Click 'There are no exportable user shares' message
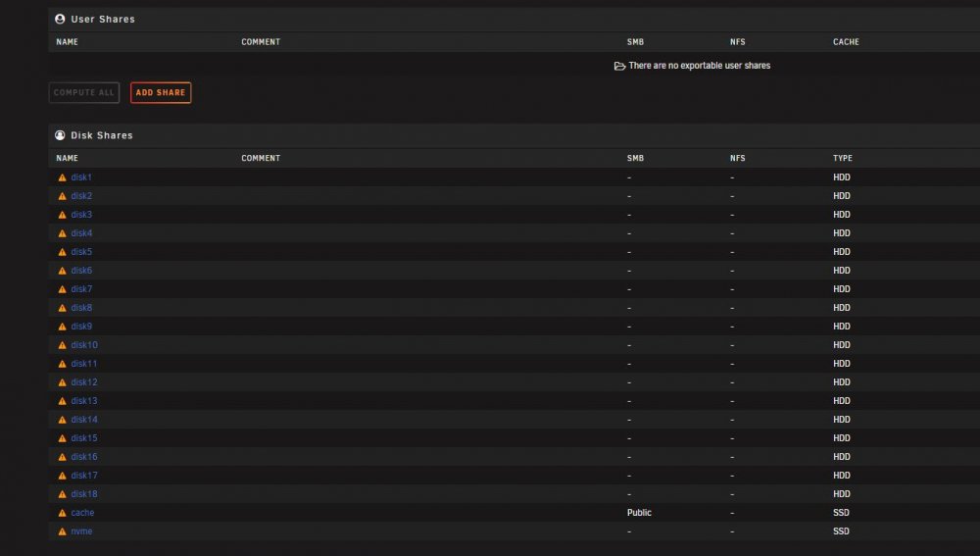The image size is (980, 556). [x=700, y=66]
